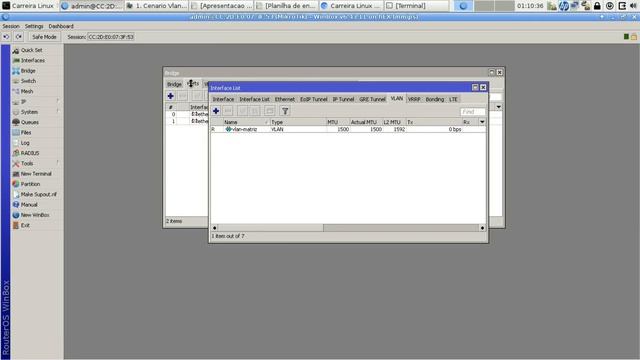
Task: Select the vlan-matriz row
Action: [x=348, y=129]
